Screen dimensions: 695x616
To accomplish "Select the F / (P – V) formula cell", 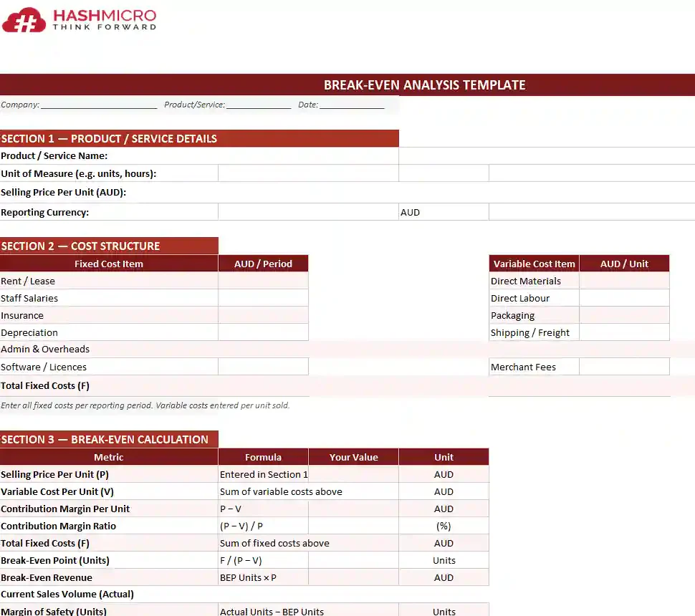I will pyautogui.click(x=263, y=560).
